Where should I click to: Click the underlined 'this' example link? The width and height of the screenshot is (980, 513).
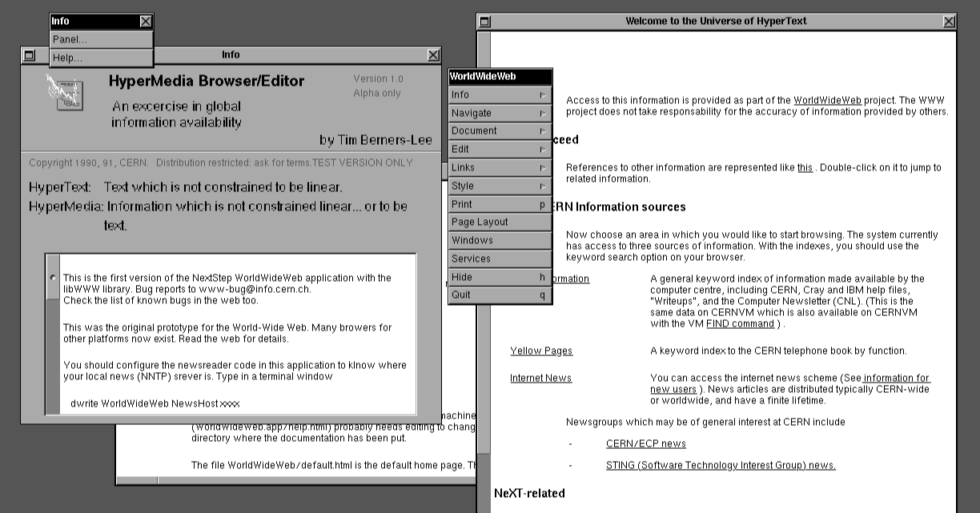point(805,167)
